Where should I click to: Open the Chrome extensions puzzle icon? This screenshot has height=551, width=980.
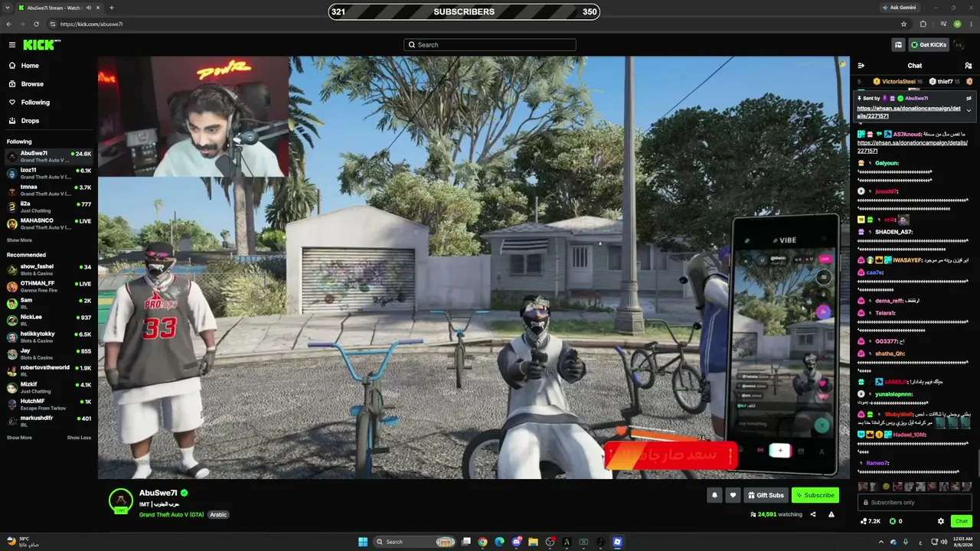923,24
